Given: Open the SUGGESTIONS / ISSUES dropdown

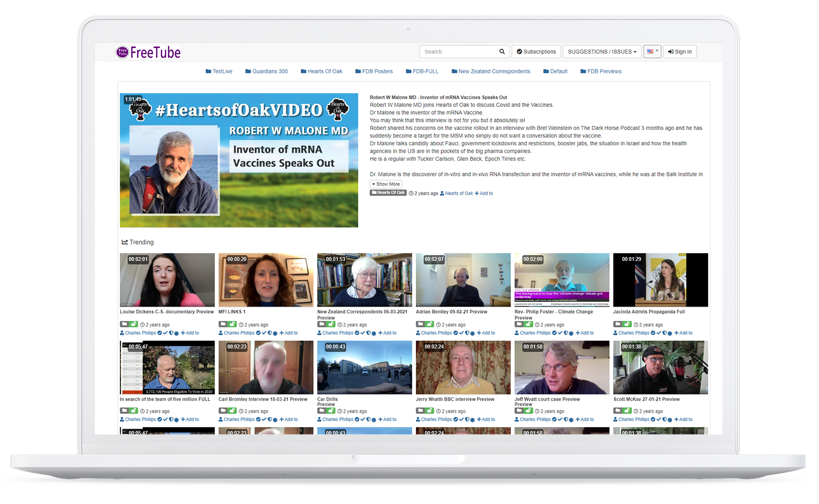Looking at the screenshot, I should 602,52.
